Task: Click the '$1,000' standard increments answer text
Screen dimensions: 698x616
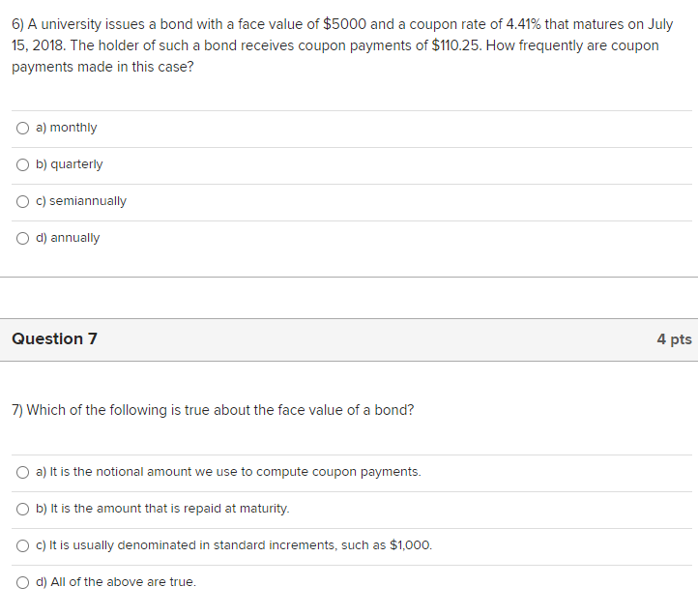Action: point(234,545)
